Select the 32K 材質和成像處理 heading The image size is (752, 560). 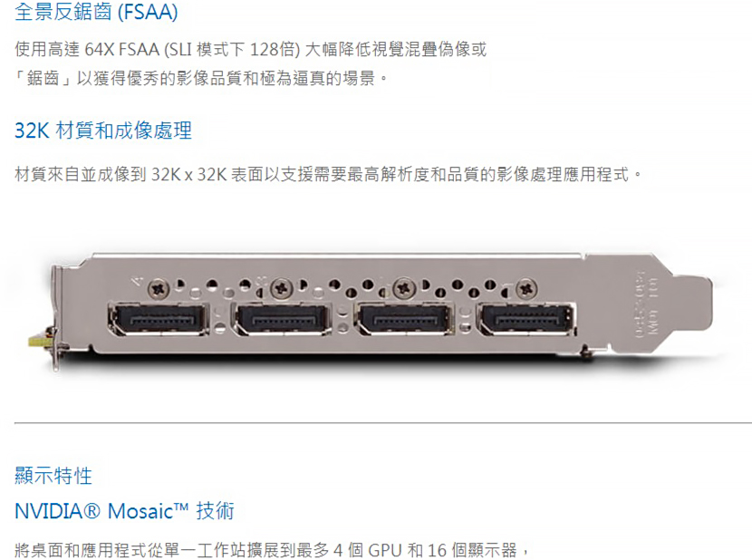point(103,130)
